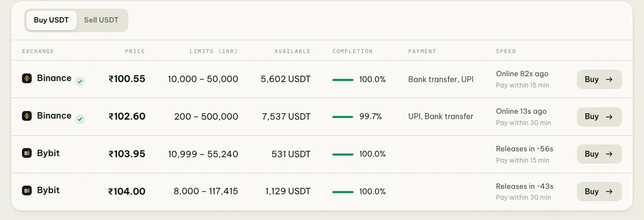Click the limits 200 – 500,000

click(206, 116)
